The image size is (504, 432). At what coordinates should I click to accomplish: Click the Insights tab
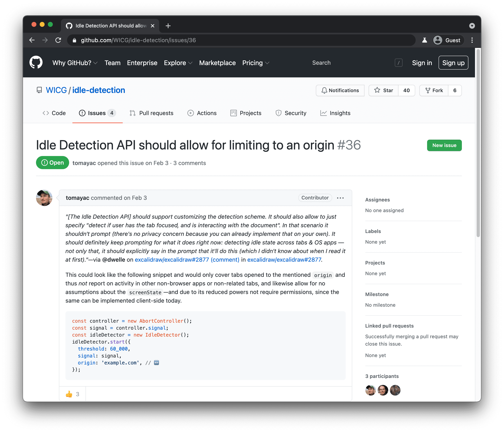pos(340,113)
